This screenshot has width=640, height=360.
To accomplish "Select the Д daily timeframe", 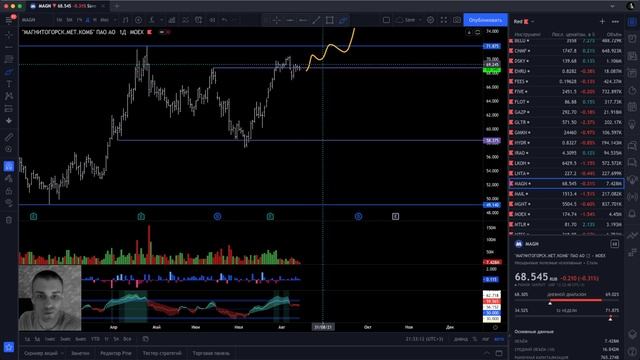I will [x=87, y=20].
